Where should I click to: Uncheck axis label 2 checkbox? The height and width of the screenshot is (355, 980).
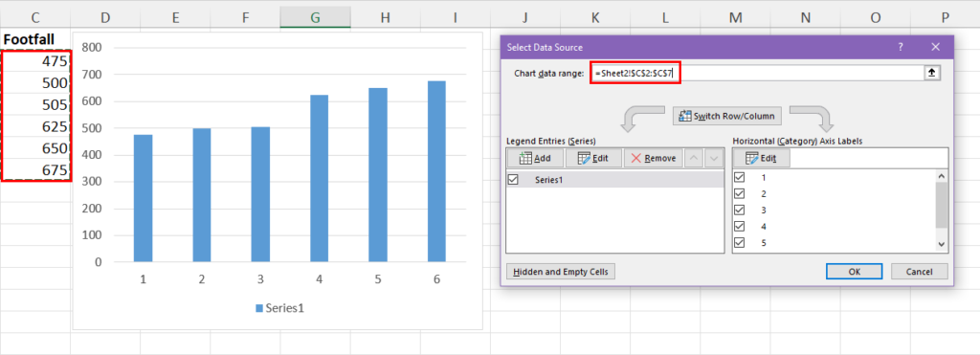click(x=740, y=193)
